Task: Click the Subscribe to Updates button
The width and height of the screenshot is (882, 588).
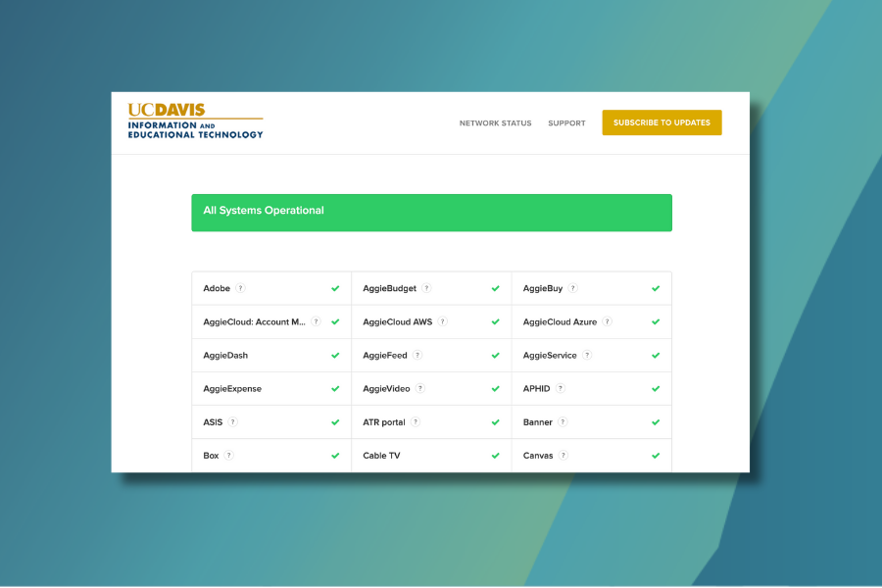Action: (661, 122)
